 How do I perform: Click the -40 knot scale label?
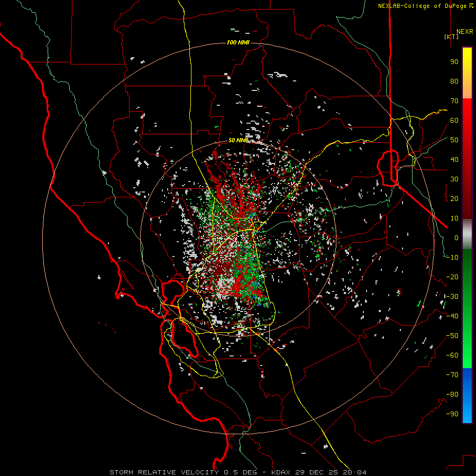[x=452, y=316]
